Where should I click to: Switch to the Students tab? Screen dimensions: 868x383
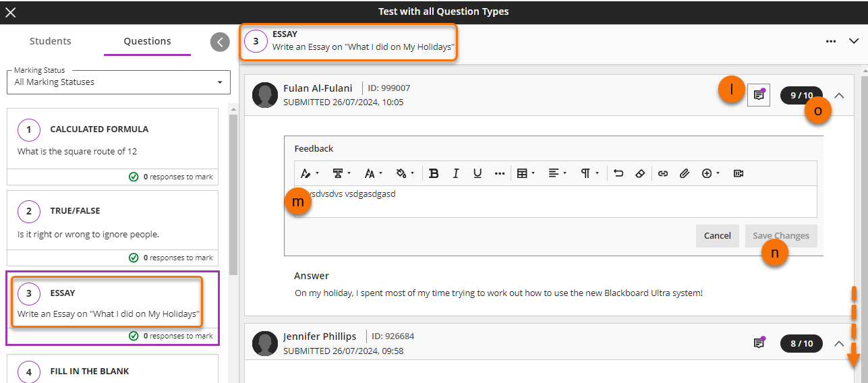tap(51, 41)
